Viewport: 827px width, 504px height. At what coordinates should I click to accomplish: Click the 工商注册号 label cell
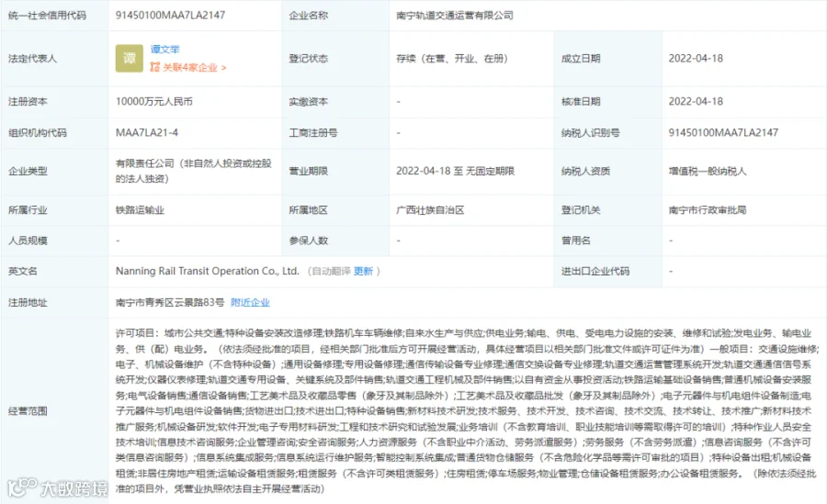[336, 132]
